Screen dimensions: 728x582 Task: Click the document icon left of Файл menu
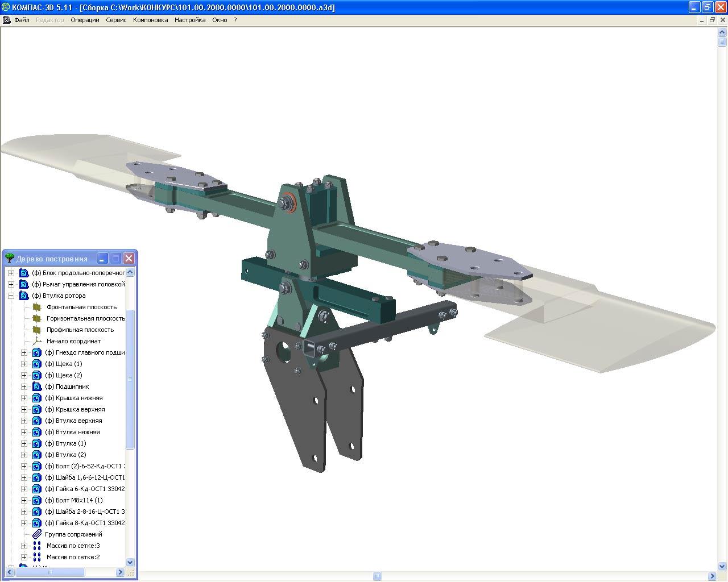(x=7, y=20)
